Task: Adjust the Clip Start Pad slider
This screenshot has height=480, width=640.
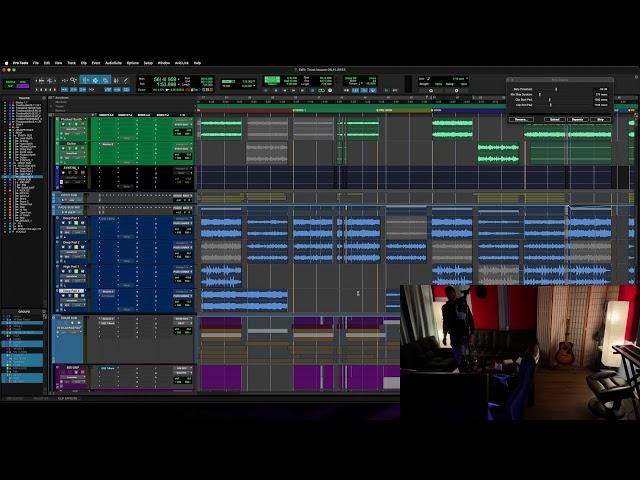Action: [x=549, y=100]
